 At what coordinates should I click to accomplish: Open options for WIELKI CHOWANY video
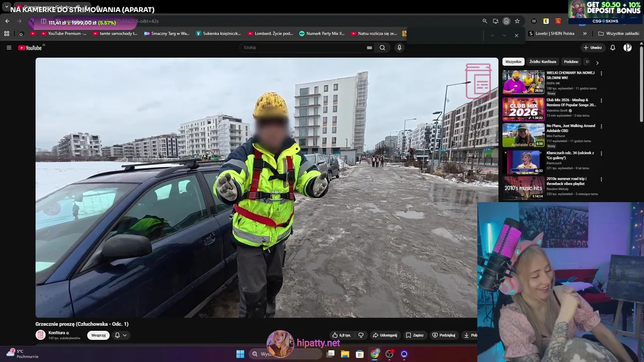[601, 73]
